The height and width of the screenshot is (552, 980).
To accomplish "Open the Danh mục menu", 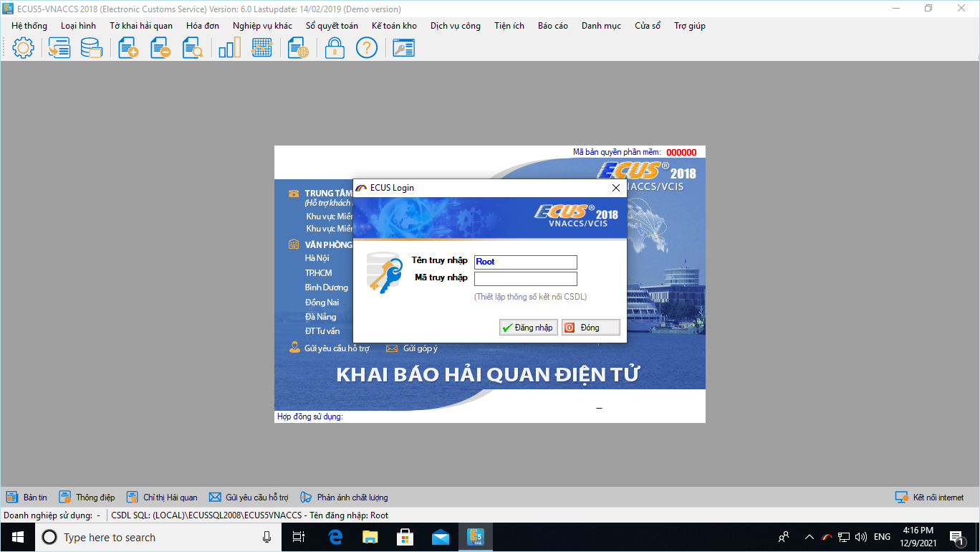I will (601, 26).
